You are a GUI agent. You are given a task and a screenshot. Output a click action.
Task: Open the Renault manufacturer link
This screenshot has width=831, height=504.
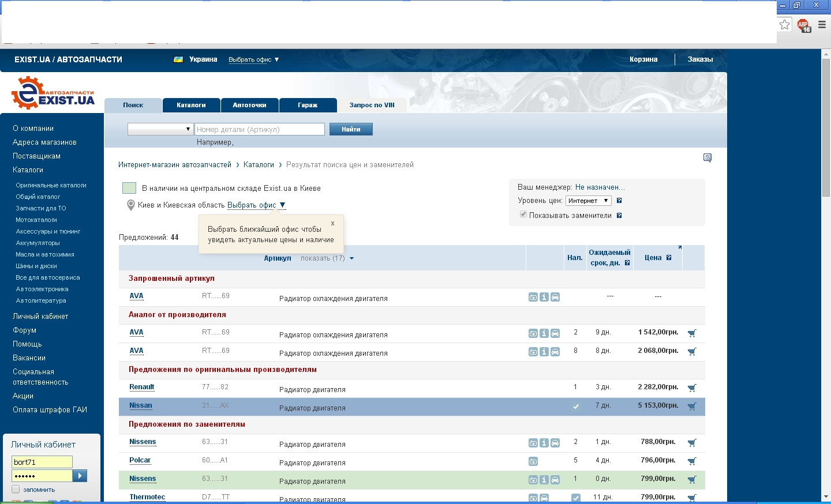(x=141, y=387)
